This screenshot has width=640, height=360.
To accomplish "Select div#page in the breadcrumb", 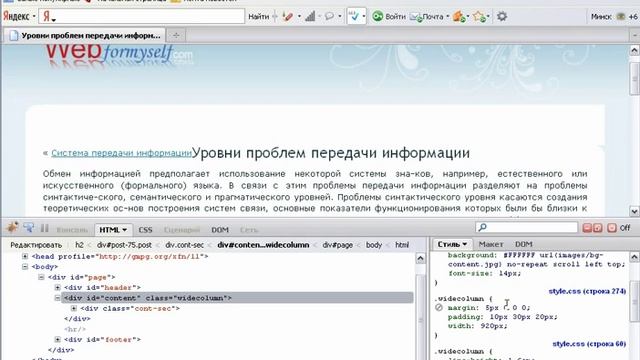I will 338,245.
